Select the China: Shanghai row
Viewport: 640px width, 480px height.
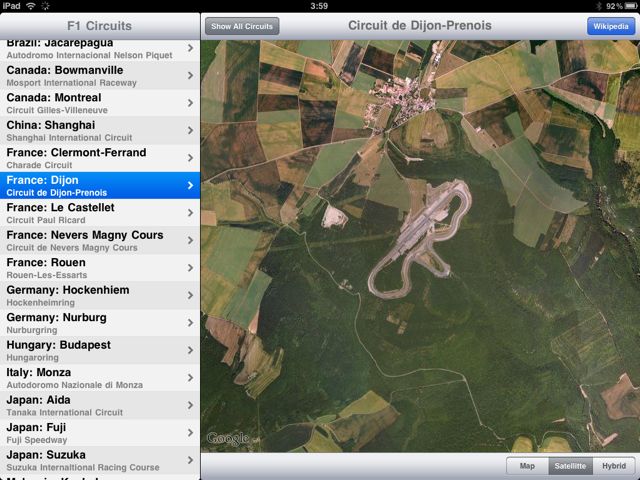pos(100,131)
